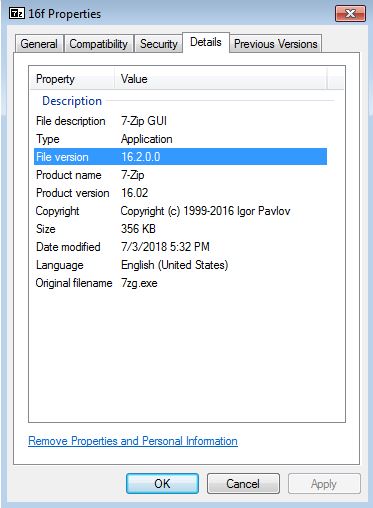Select the Language property row
This screenshot has height=508, width=373.
[x=180, y=265]
